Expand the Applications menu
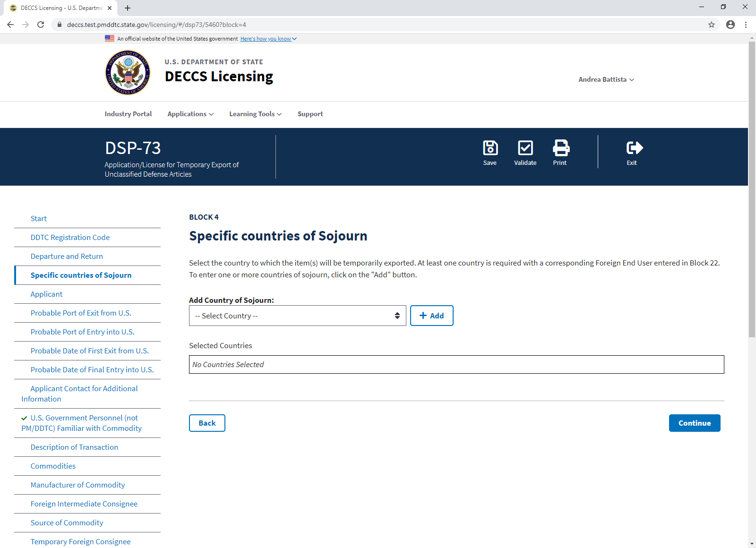756x548 pixels. click(190, 114)
